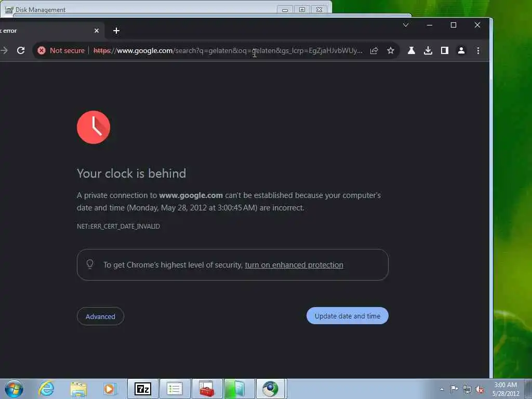Click NET::ERR_CERT_DATE_INVALID error code text
This screenshot has height=399, width=532.
[x=118, y=227]
